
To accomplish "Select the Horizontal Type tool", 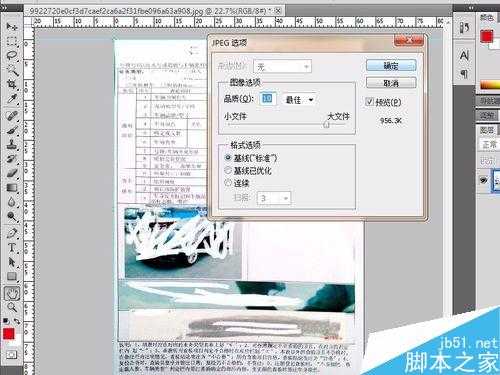I will click(12, 247).
